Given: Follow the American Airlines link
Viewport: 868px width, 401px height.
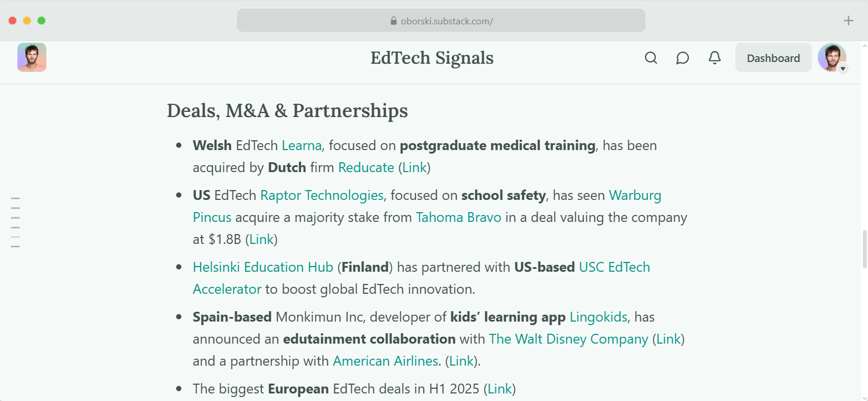Looking at the screenshot, I should pos(385,361).
